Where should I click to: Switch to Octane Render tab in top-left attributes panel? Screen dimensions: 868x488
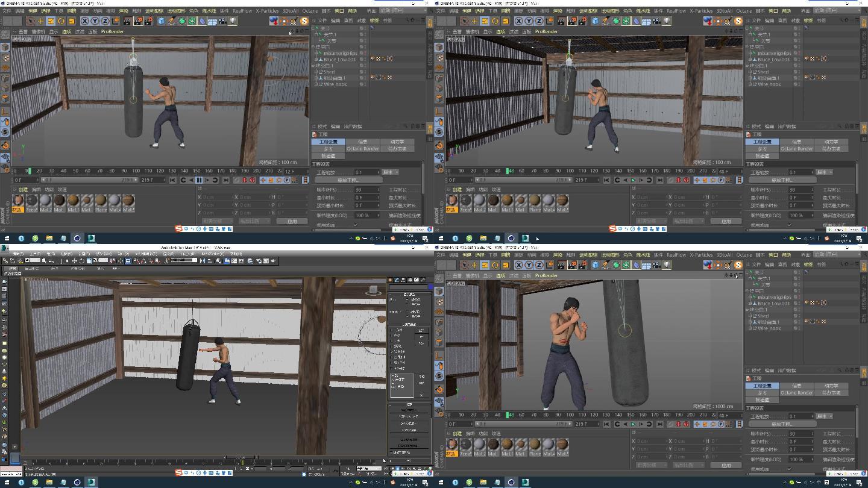[363, 149]
